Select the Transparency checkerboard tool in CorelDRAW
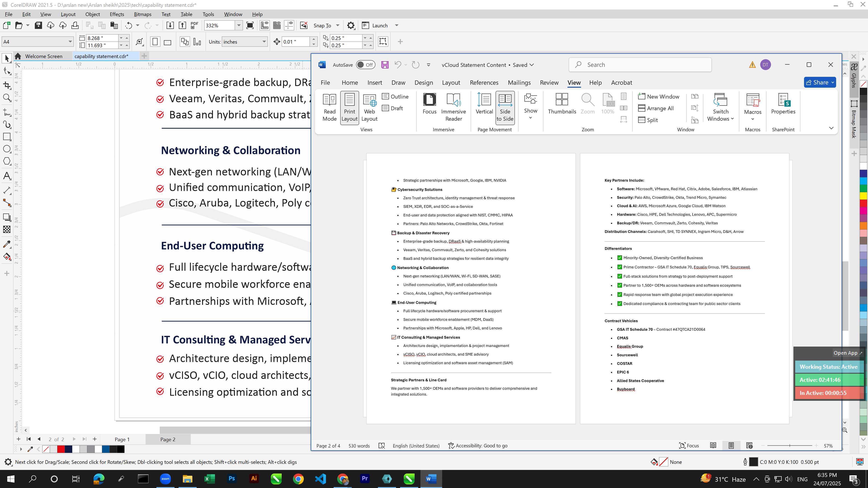 click(x=7, y=230)
